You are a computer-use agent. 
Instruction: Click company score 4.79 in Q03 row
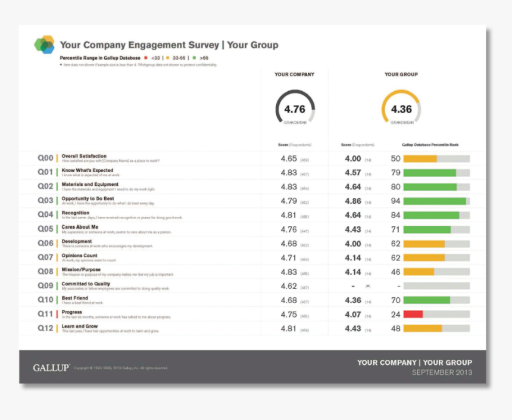pos(289,201)
